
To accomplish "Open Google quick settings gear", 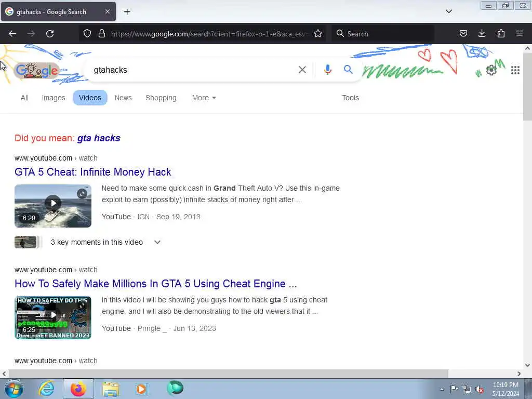I will tap(491, 70).
